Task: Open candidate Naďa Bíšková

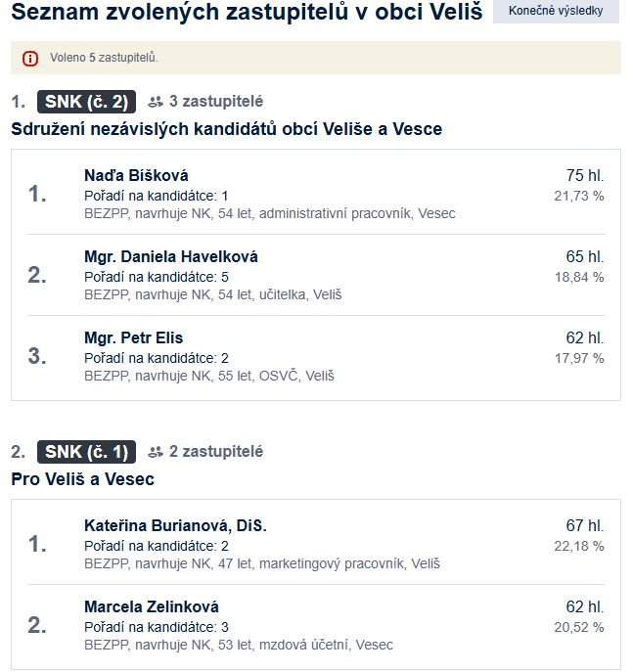Action: pos(136,176)
